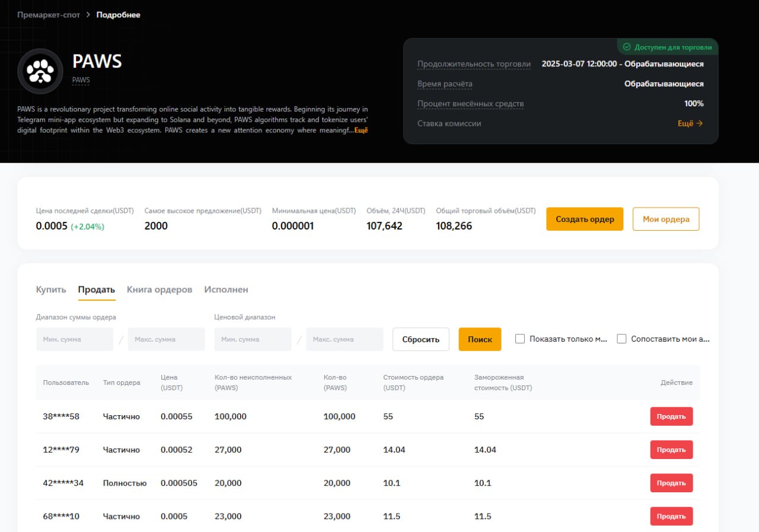The width and height of the screenshot is (759, 532).
Task: Click the price cell '0.000505'
Action: click(179, 483)
